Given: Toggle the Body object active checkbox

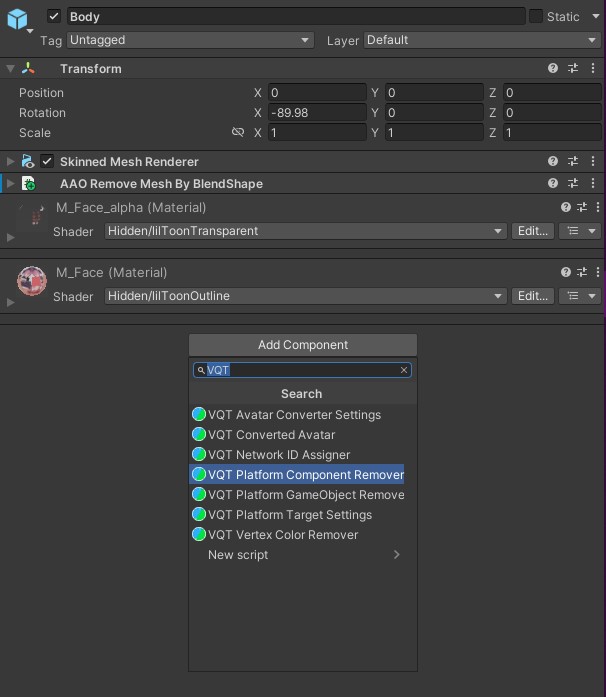Looking at the screenshot, I should 54,16.
